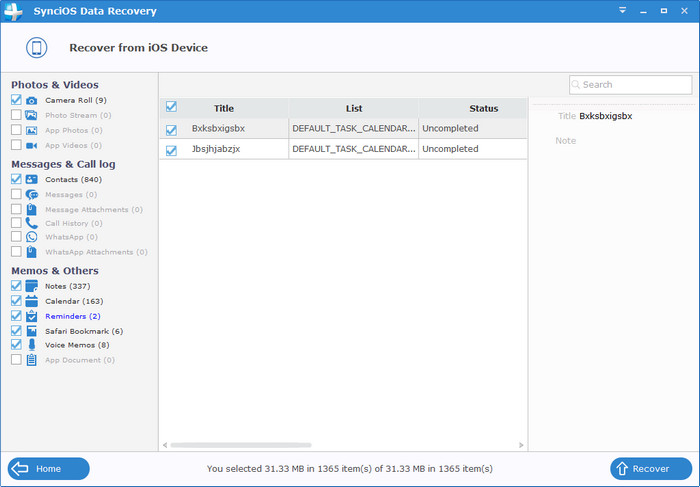Toggle the Photo Stream checkbox
Screen dimensions: 700x487
point(16,115)
